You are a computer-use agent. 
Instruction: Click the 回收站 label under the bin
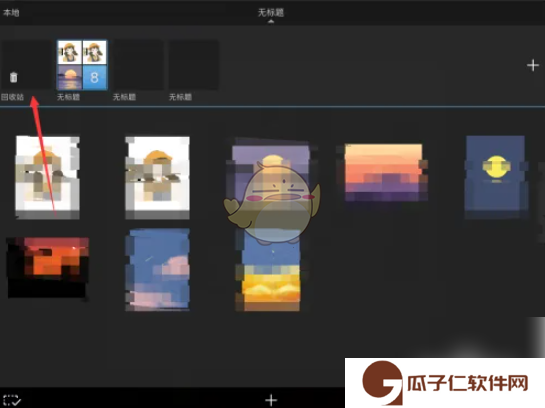(x=13, y=97)
